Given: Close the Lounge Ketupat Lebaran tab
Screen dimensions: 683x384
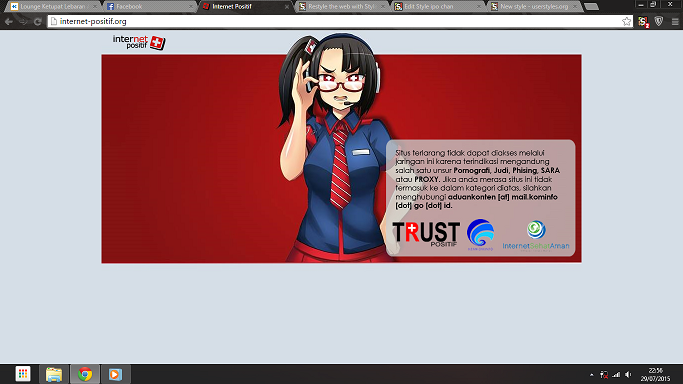Looking at the screenshot, I should click(94, 7).
